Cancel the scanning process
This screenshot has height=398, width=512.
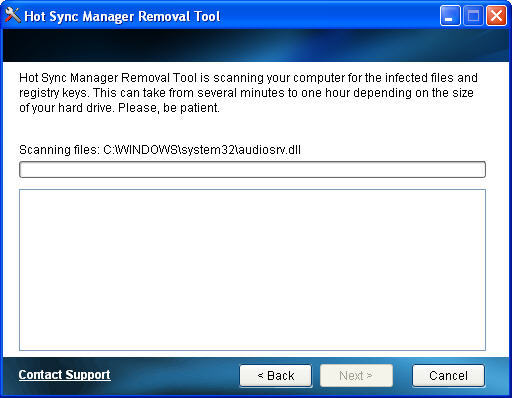(x=448, y=376)
